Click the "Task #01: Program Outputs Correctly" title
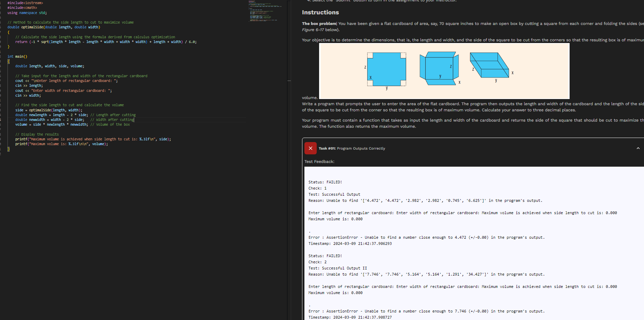644x320 pixels. coord(352,148)
